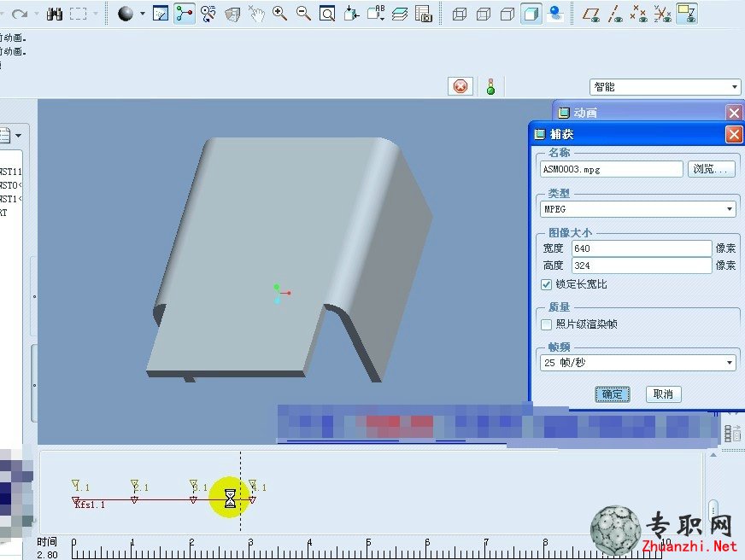Click the zoom out magnifier
The width and height of the screenshot is (745, 560).
click(x=303, y=14)
